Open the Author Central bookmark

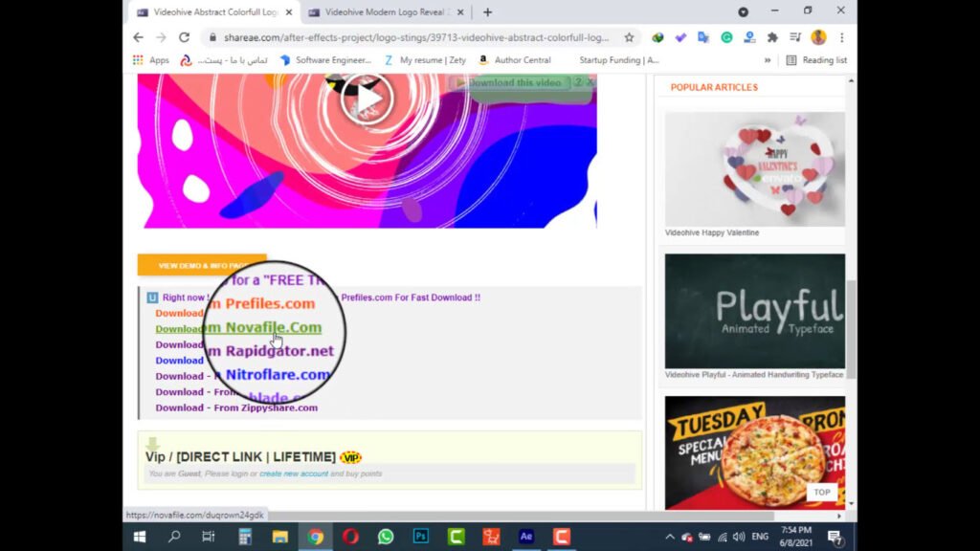(514, 60)
